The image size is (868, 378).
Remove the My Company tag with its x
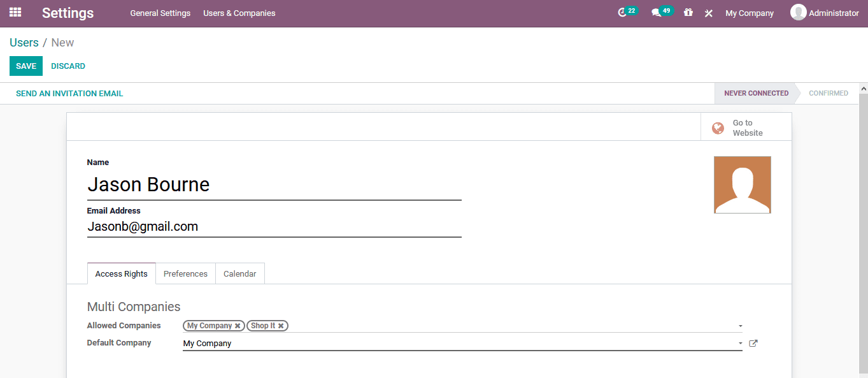point(238,326)
